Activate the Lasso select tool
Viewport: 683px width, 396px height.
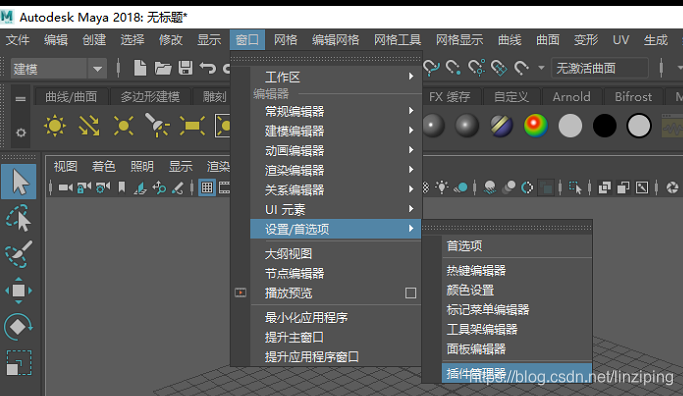(x=18, y=218)
